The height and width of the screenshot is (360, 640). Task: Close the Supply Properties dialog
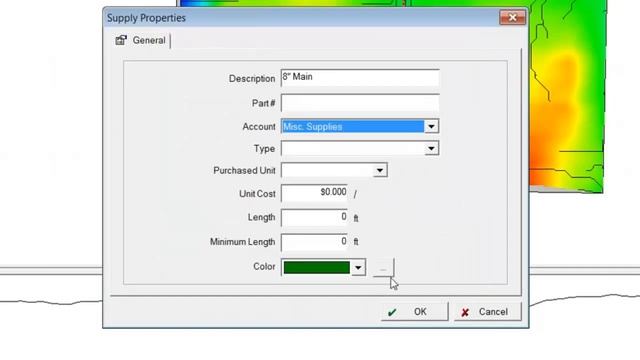513,18
